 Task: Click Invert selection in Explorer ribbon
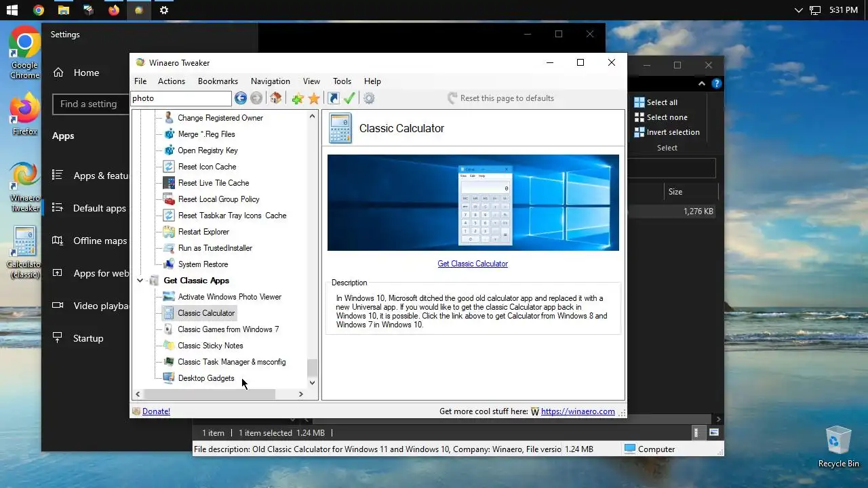coord(667,132)
